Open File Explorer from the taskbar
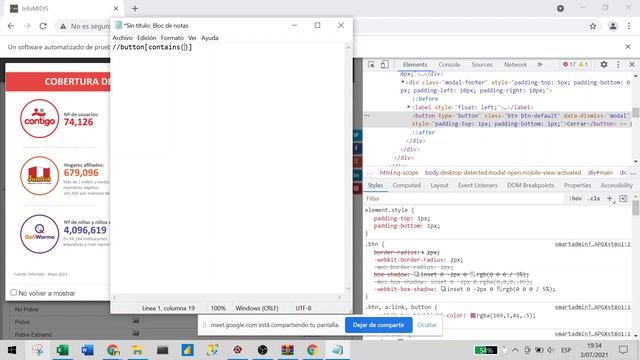Screen dimensions: 640x360 point(137,350)
